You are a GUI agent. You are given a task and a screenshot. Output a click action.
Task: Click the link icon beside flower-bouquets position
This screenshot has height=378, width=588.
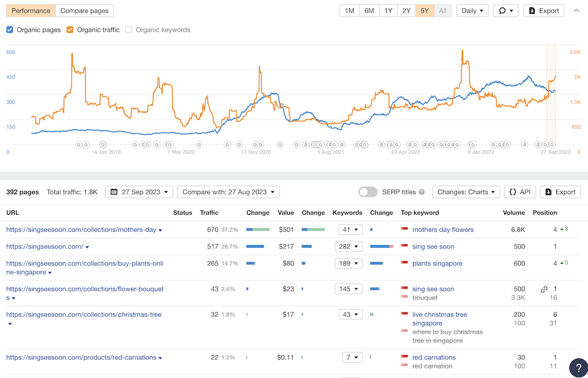[x=544, y=289]
